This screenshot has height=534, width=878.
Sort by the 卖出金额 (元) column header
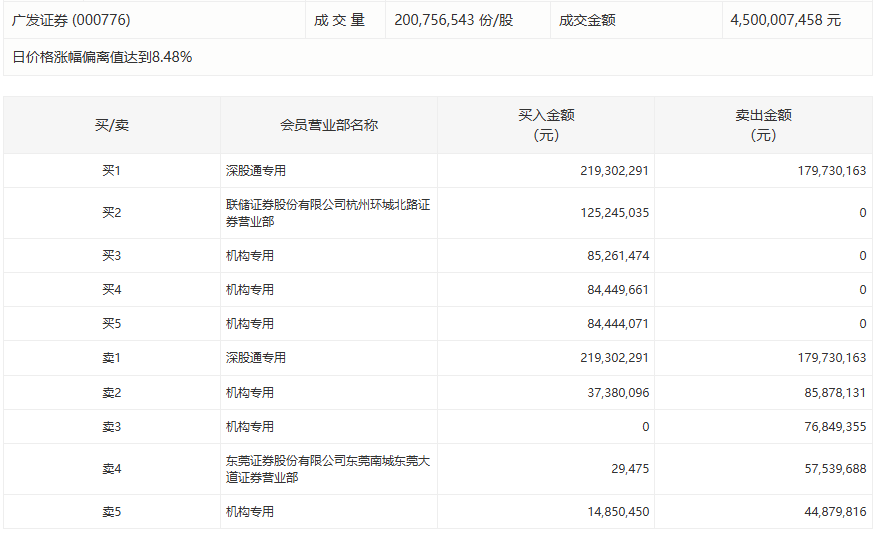pyautogui.click(x=763, y=125)
